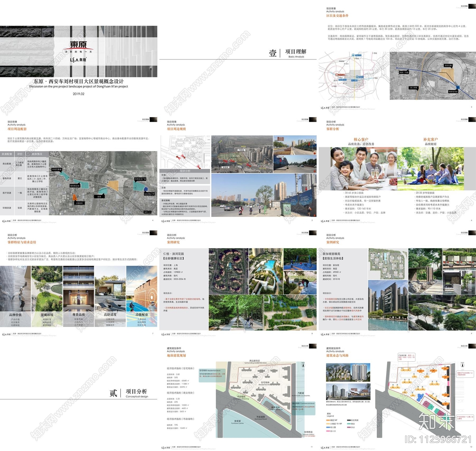Viewport: 476px width, 451px height.
Task: Click the L&A 奥雅 logo on the cover slide
Action: click(78, 60)
